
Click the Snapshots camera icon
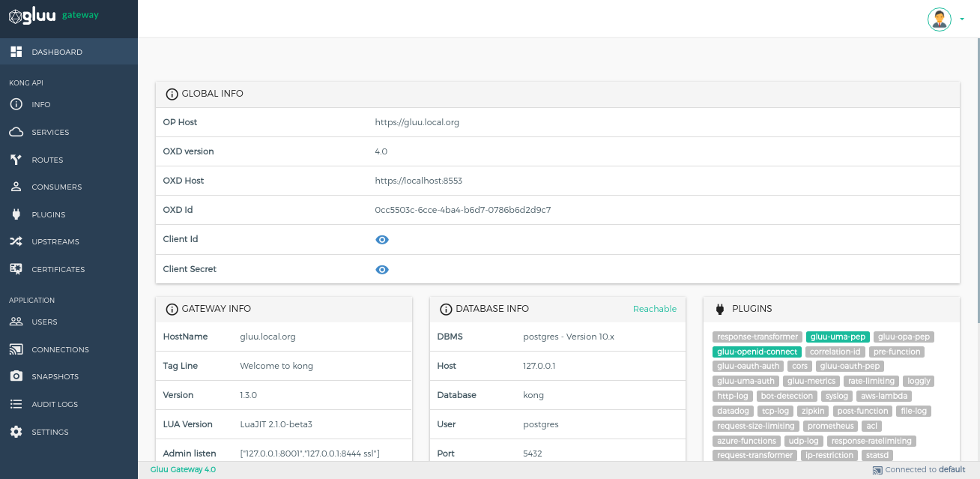(x=16, y=376)
